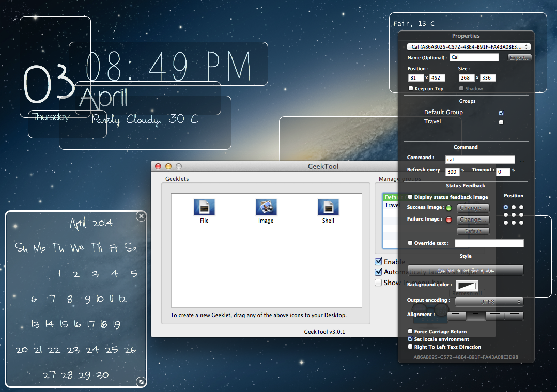Enable Display status feedback image
This screenshot has width=557, height=392.
pos(410,197)
